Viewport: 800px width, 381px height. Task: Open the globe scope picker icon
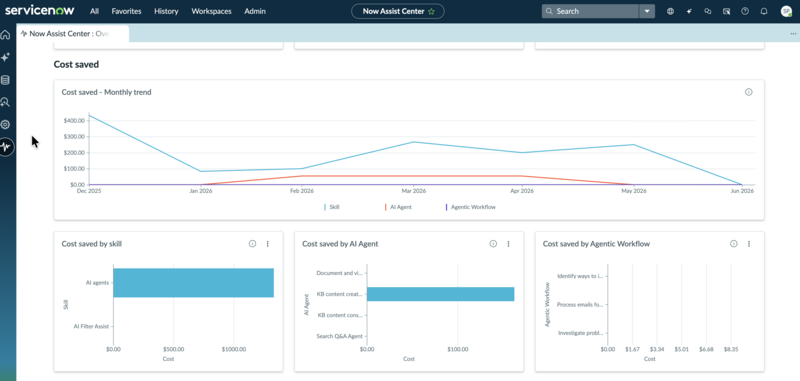click(670, 11)
